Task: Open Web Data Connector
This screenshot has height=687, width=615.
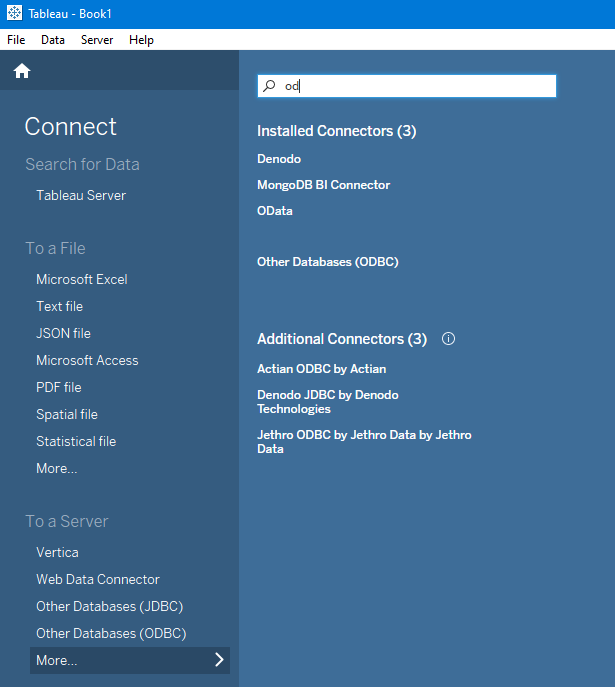Action: click(x=98, y=579)
